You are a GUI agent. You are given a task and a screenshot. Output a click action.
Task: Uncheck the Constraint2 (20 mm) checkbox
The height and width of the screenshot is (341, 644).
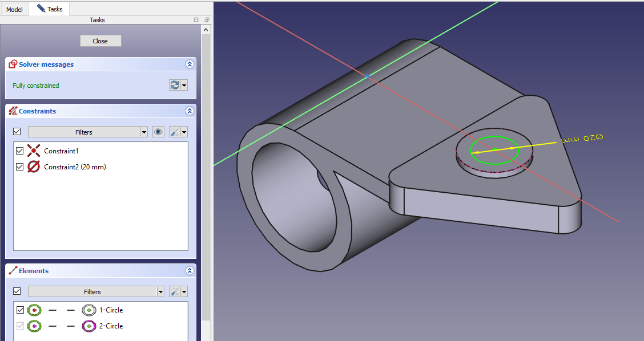point(20,167)
